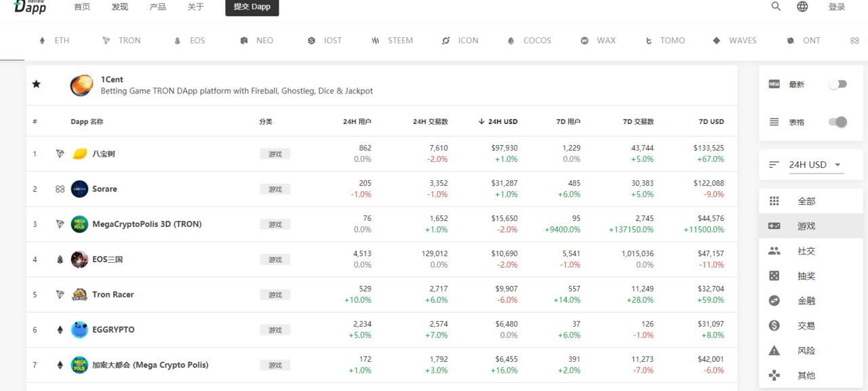Sort by the 7D 用户 column header

[x=568, y=122]
